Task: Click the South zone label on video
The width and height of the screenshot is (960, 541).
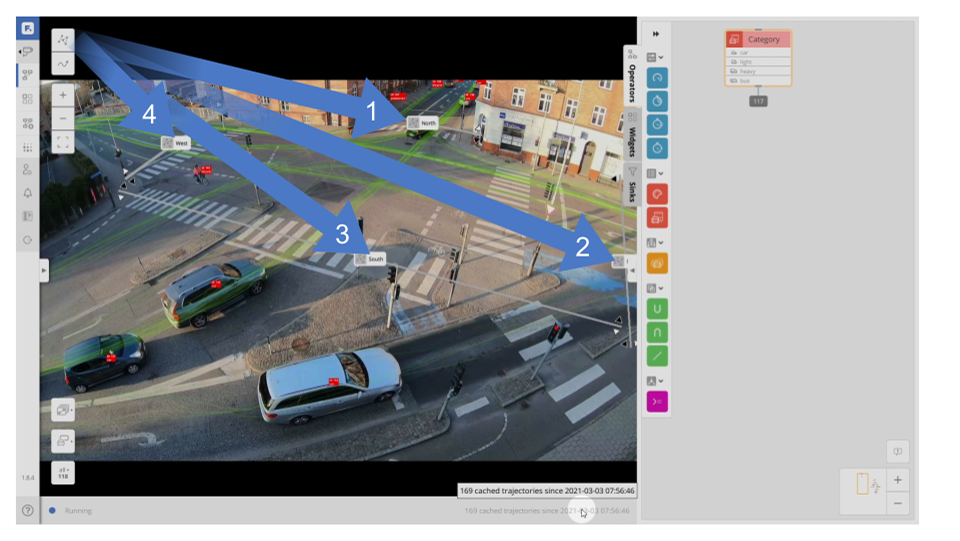Action: click(x=369, y=259)
